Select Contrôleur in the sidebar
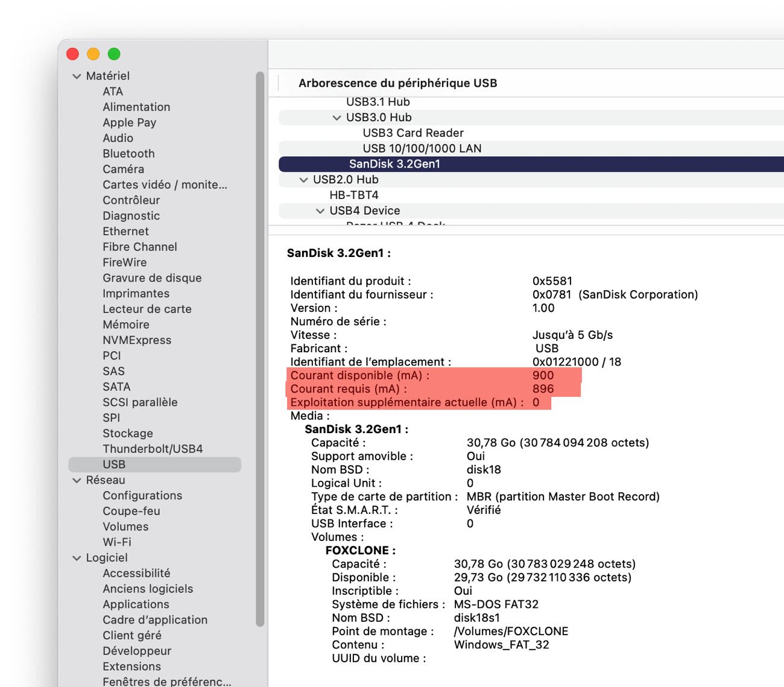The height and width of the screenshot is (687, 784). point(131,200)
